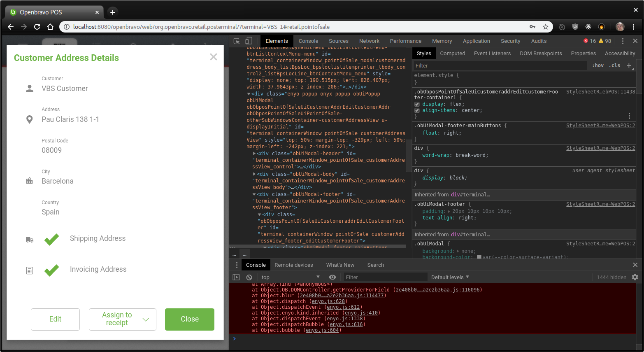
Task: Click the green Close button
Action: (190, 319)
